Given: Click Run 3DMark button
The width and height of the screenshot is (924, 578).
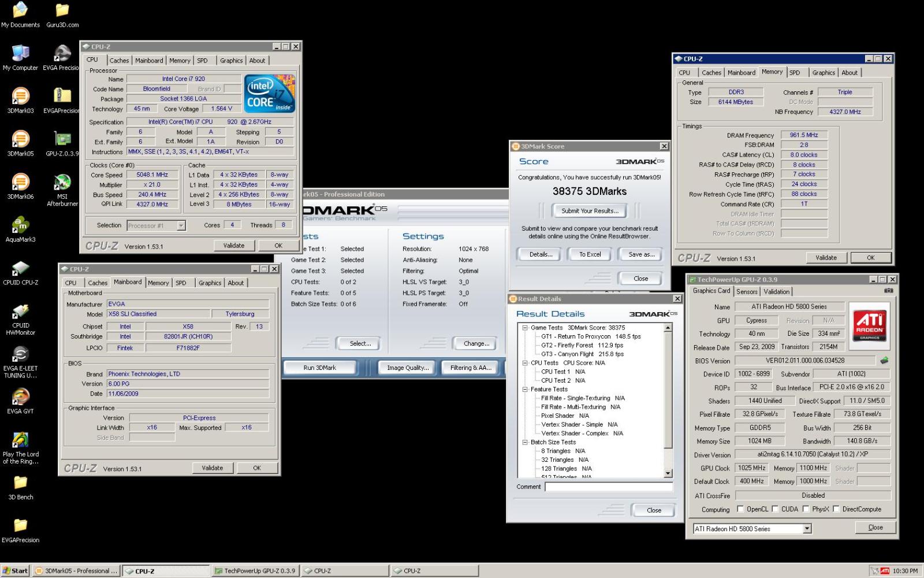Looking at the screenshot, I should pyautogui.click(x=320, y=368).
